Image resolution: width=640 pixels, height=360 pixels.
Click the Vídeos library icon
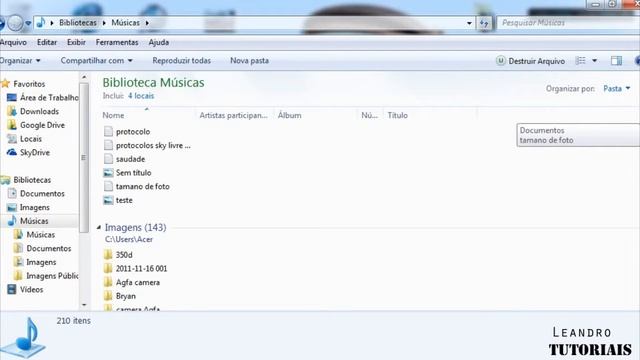tap(12, 289)
